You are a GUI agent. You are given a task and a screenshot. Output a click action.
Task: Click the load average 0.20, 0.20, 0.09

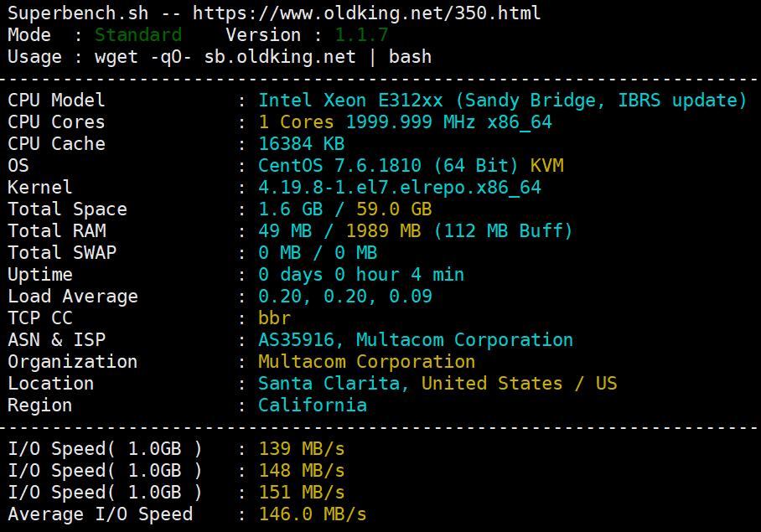345,297
